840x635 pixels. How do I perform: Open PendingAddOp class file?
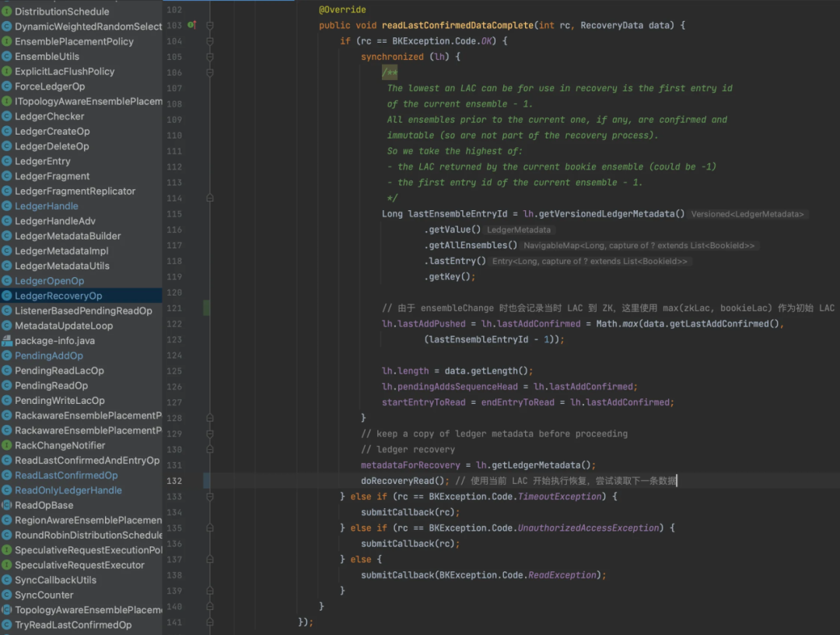(x=49, y=356)
